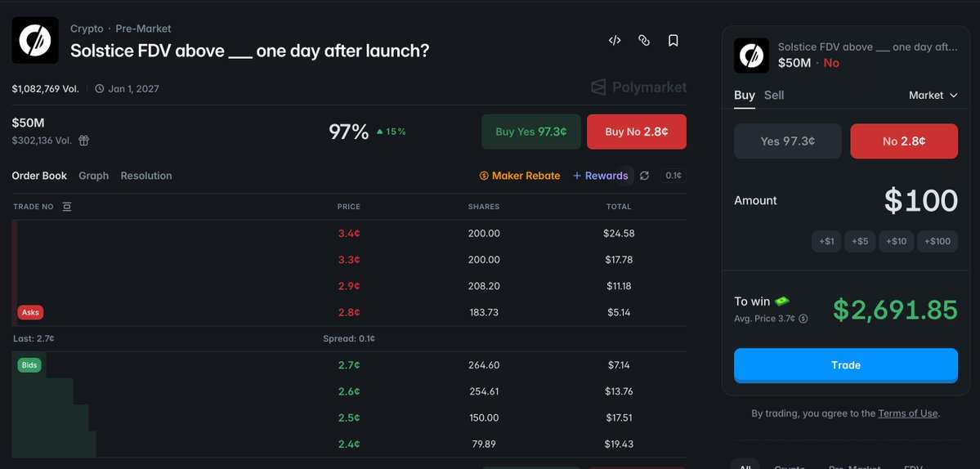Click the 3.4¢ ask price
Viewport: 980px width, 469px height.
point(349,234)
